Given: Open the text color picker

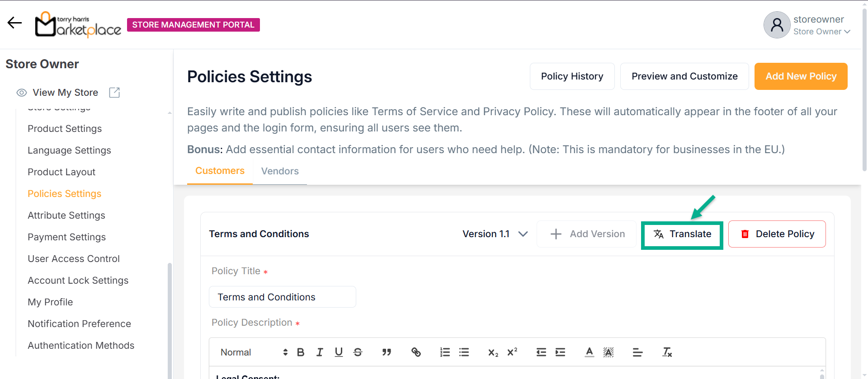Looking at the screenshot, I should click(x=589, y=352).
